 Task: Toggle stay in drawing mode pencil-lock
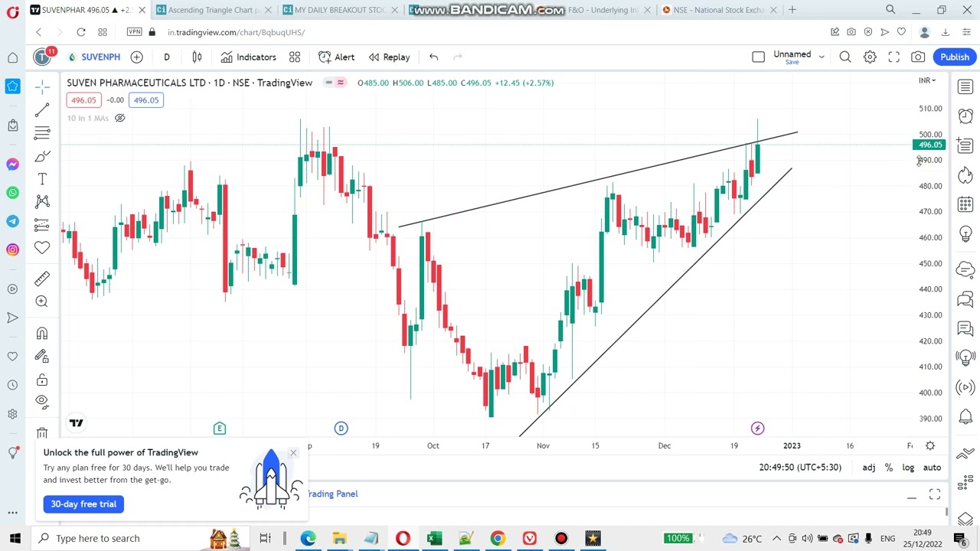click(x=42, y=356)
